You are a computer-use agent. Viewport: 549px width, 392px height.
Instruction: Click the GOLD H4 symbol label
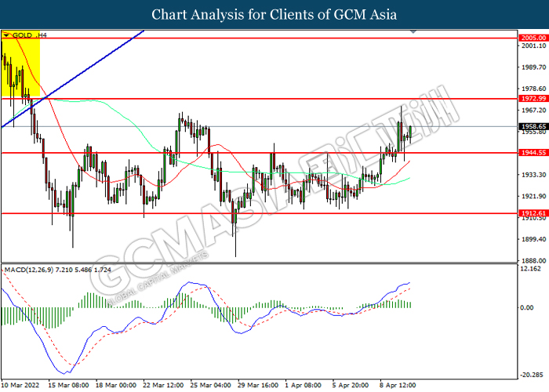[x=30, y=35]
